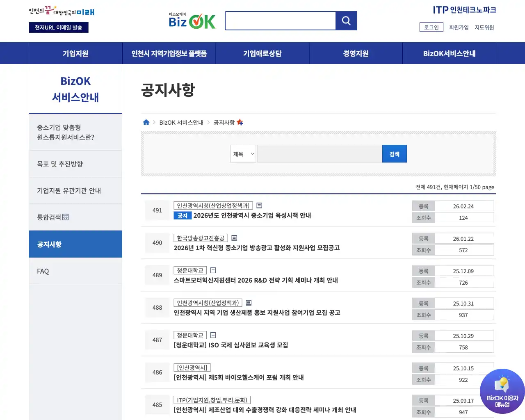Select the 인천시 지역기업정보 플랫폼 menu
Viewport: 525px width, 420px height.
pos(169,53)
